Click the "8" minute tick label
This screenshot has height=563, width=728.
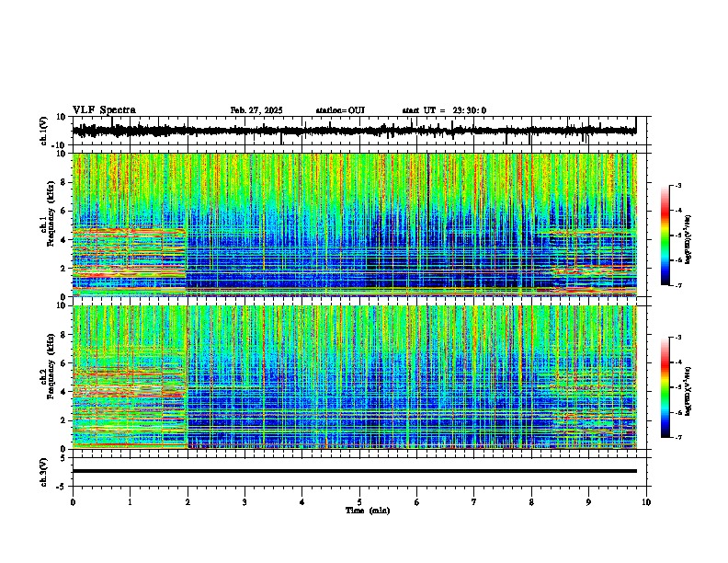[x=531, y=502]
